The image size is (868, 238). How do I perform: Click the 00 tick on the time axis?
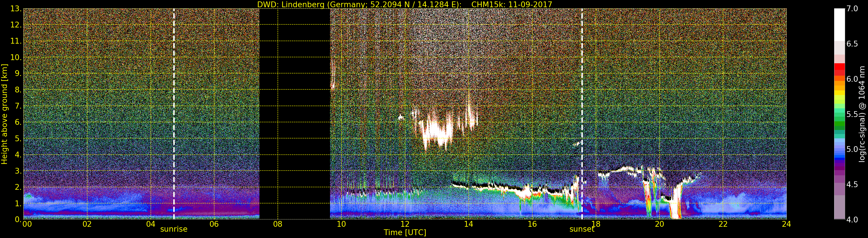[x=27, y=224]
